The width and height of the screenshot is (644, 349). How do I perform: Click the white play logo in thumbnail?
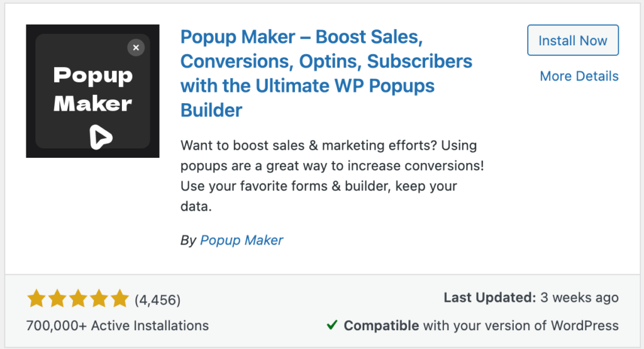(100, 135)
